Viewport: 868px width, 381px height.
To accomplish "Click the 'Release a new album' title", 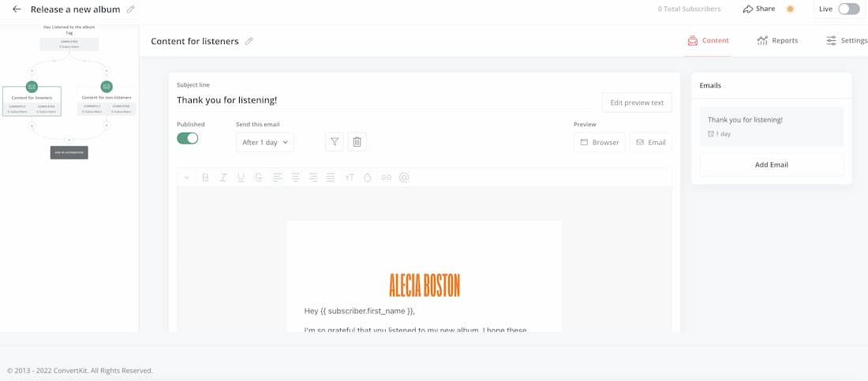I will tap(75, 9).
